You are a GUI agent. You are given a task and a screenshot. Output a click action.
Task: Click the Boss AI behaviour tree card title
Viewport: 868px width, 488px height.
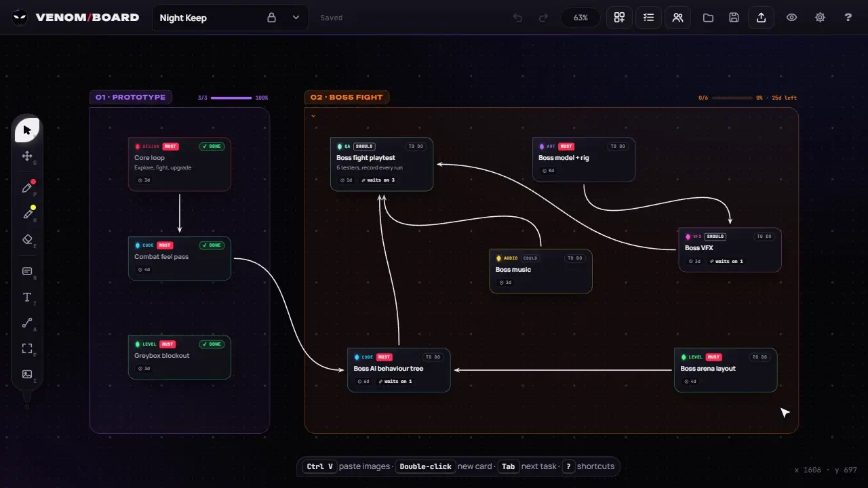point(388,369)
